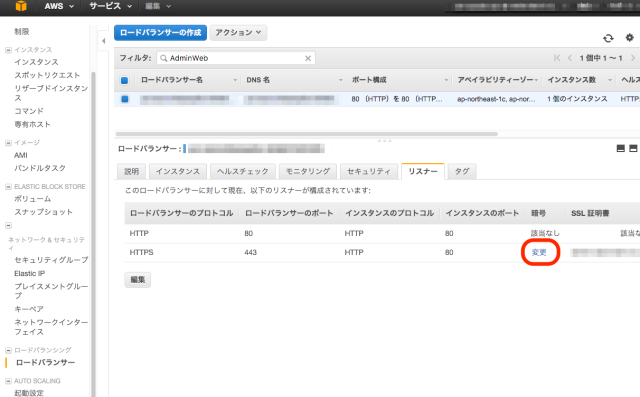Collapse the インスタンス sidebar section
This screenshot has height=397, width=640.
pyautogui.click(x=8, y=50)
